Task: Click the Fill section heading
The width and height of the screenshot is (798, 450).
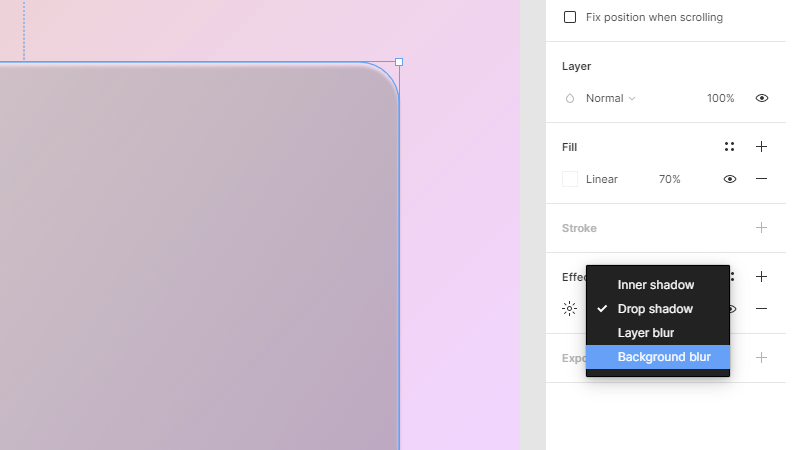Action: (569, 147)
